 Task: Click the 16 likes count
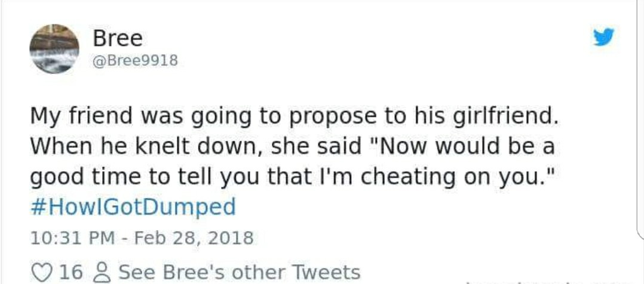[x=71, y=273]
